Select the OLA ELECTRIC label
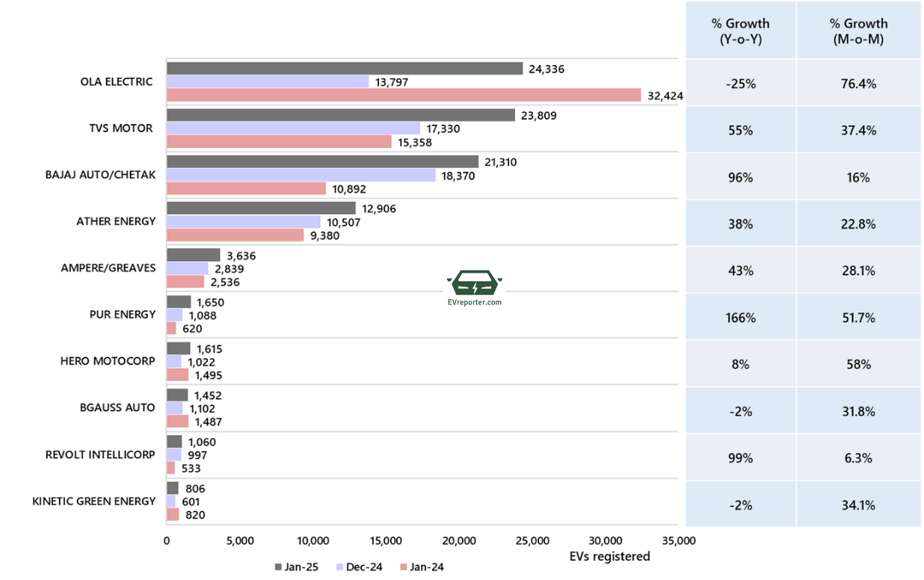924x580 pixels. tap(116, 81)
